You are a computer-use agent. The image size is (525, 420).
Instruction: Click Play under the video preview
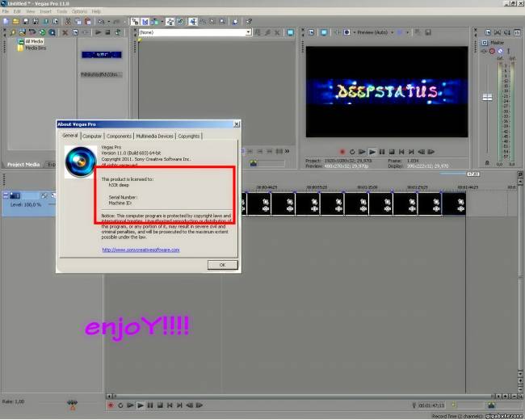(372, 152)
